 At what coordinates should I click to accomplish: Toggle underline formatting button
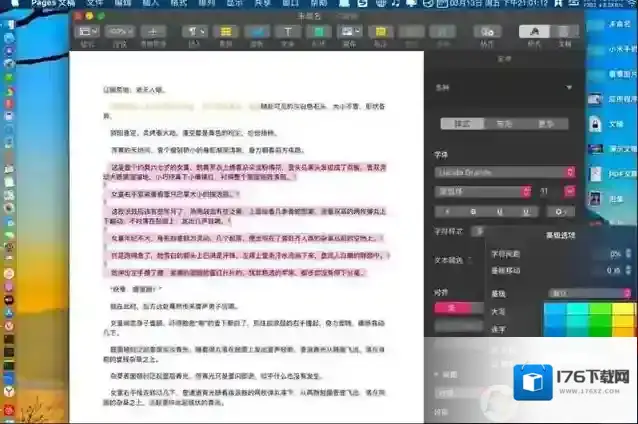coord(500,212)
